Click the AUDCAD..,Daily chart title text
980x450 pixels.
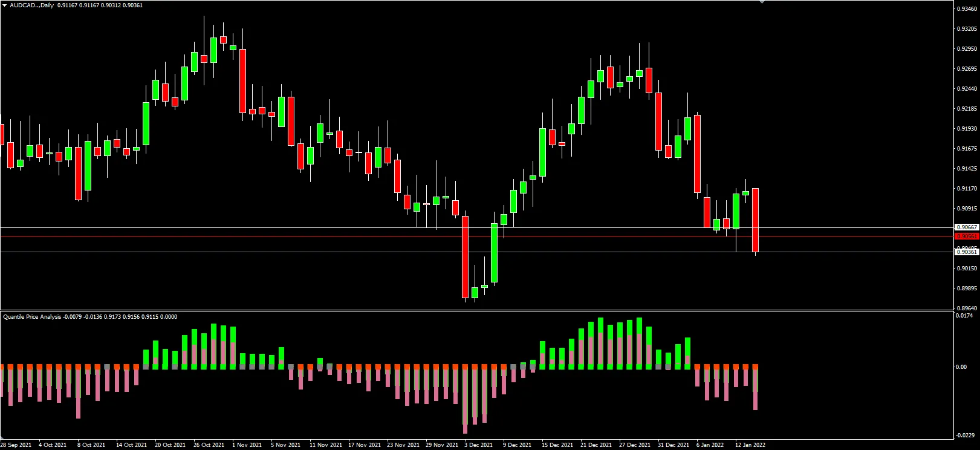(x=32, y=5)
